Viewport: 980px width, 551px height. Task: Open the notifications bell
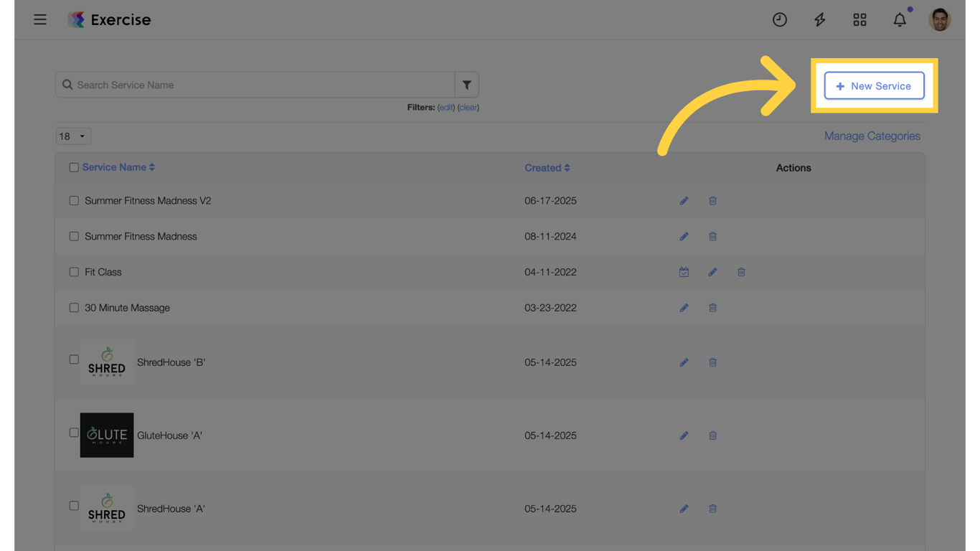coord(900,20)
